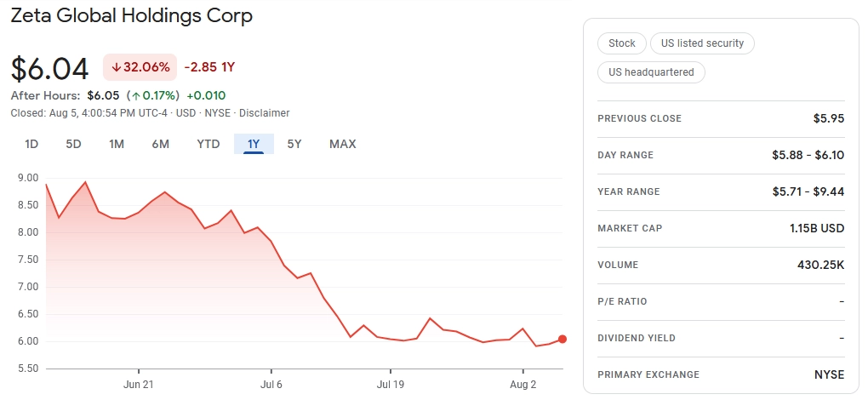Click the Jul 6 axis date label

click(x=271, y=384)
